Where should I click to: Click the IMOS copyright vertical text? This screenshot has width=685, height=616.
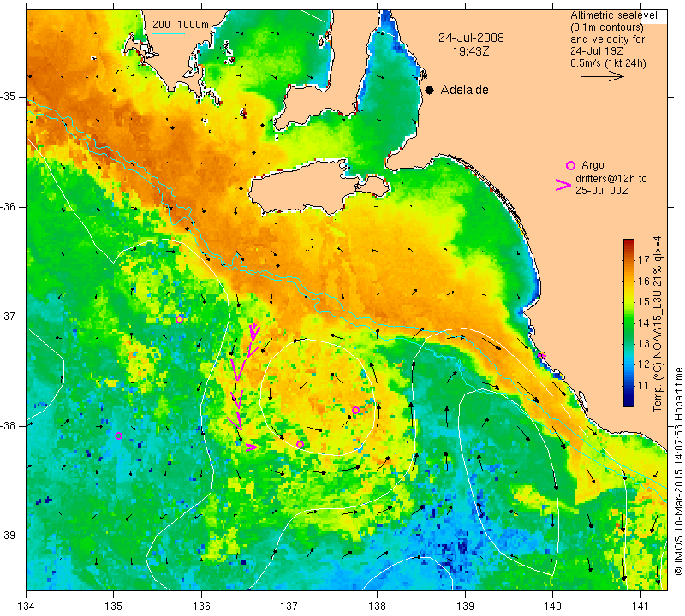(678, 471)
